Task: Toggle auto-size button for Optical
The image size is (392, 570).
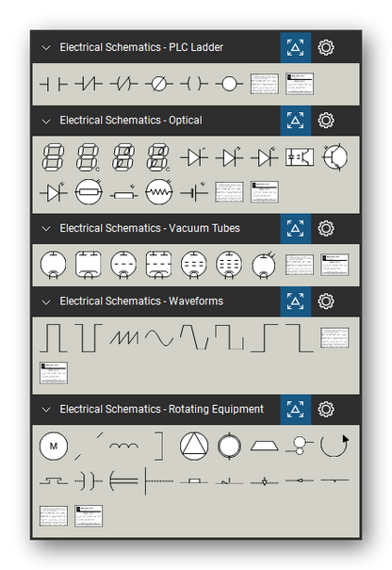Action: pos(295,121)
